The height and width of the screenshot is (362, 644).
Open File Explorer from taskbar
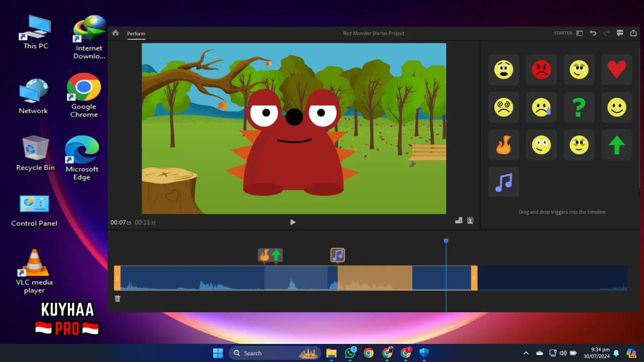coord(331,353)
